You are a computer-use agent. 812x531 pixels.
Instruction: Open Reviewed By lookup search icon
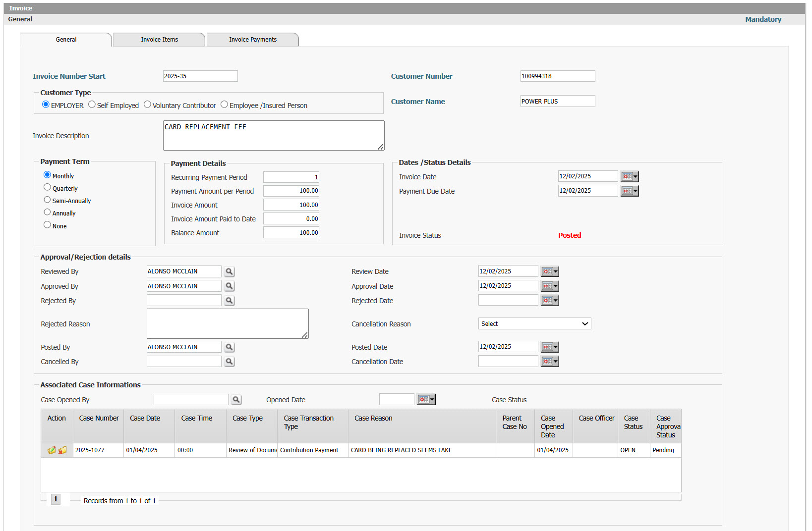tap(229, 271)
